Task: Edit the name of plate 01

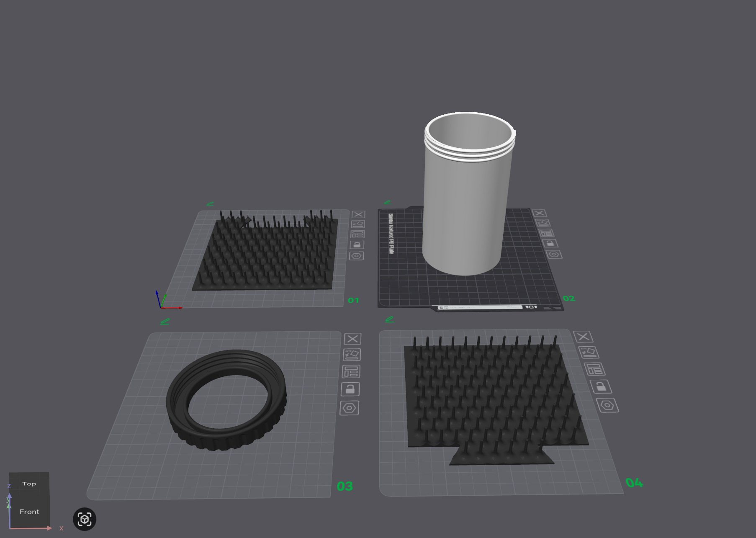Action: [210, 204]
